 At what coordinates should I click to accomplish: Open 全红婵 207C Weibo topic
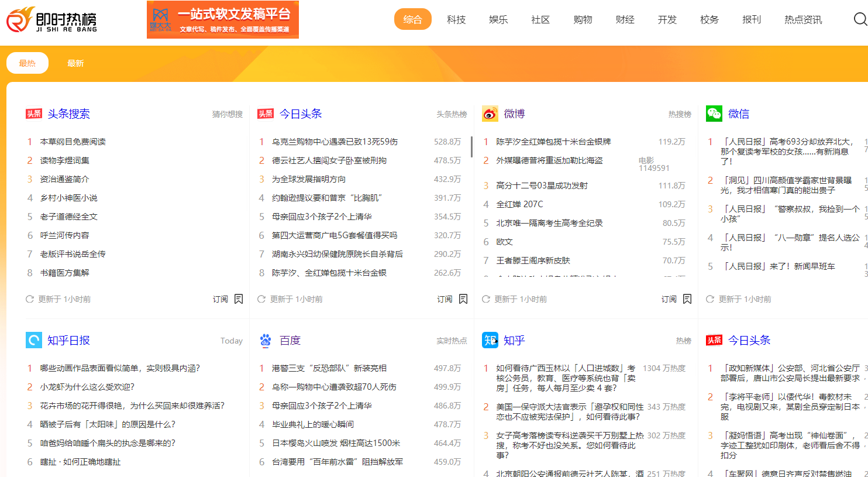coord(519,204)
